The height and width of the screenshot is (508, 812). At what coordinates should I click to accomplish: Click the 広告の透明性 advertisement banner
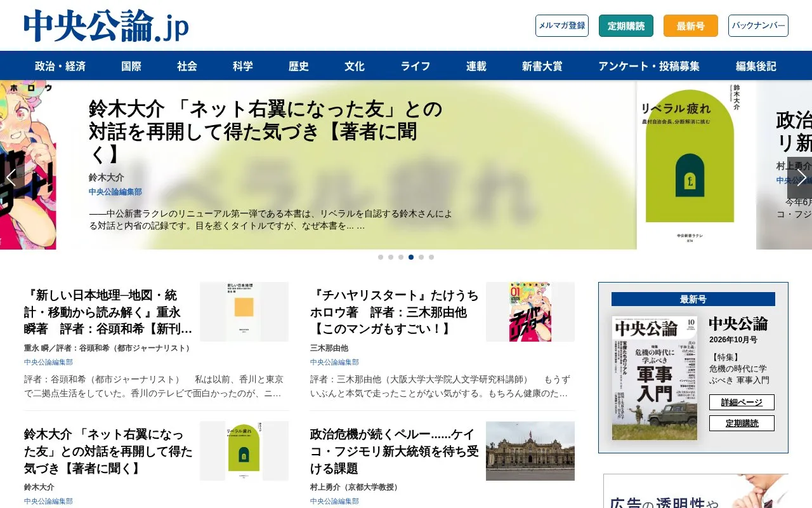point(696,491)
